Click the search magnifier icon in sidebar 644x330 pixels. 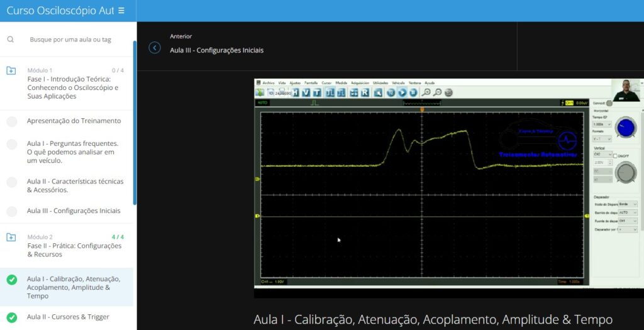tap(11, 39)
